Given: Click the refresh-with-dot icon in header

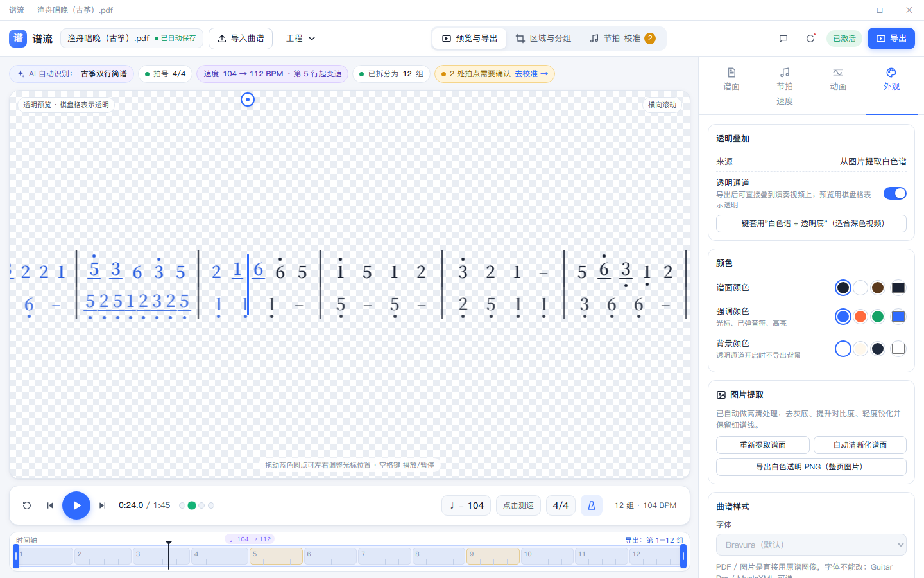Looking at the screenshot, I should pos(810,39).
